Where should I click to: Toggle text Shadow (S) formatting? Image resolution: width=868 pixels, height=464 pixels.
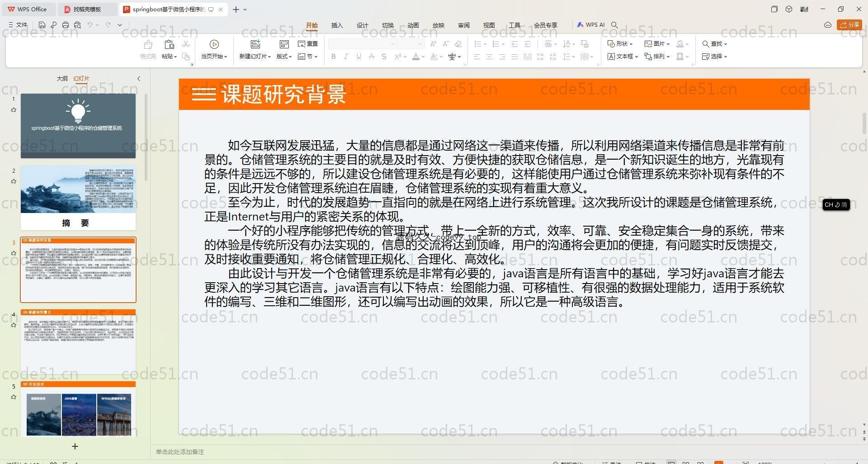tap(384, 57)
